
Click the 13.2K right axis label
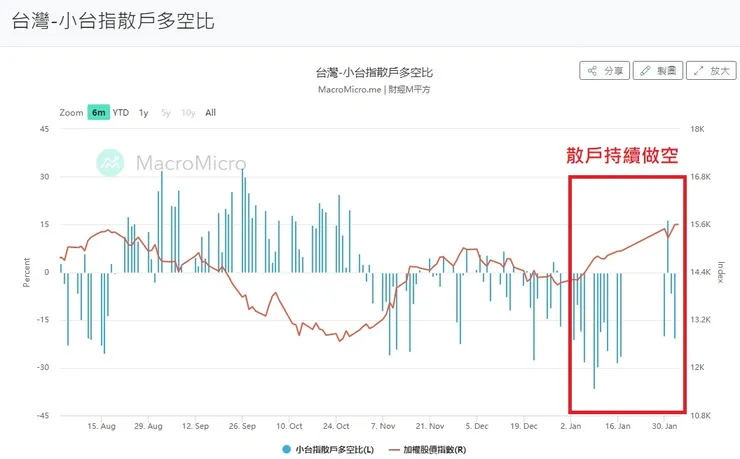(x=700, y=320)
